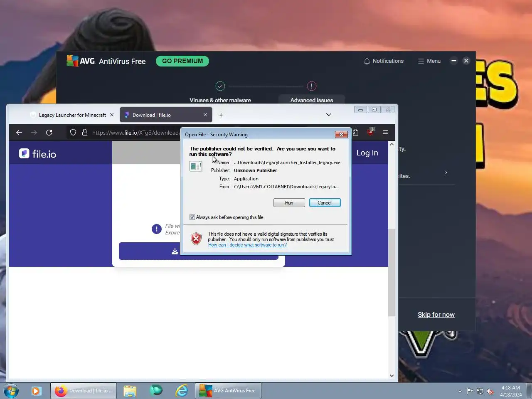This screenshot has width=532, height=399.
Task: Open Windows Media Player from taskbar
Action: pos(36,391)
